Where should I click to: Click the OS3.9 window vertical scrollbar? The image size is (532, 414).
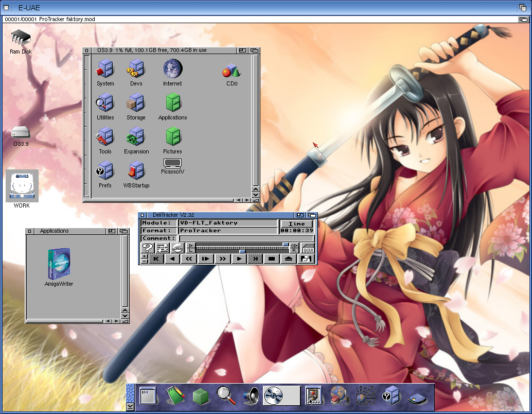coord(256,120)
